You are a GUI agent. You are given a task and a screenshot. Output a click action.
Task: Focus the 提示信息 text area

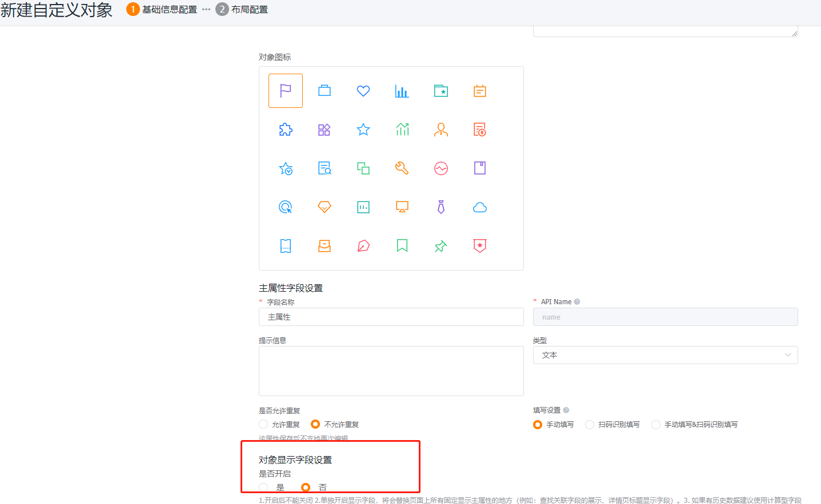point(391,371)
